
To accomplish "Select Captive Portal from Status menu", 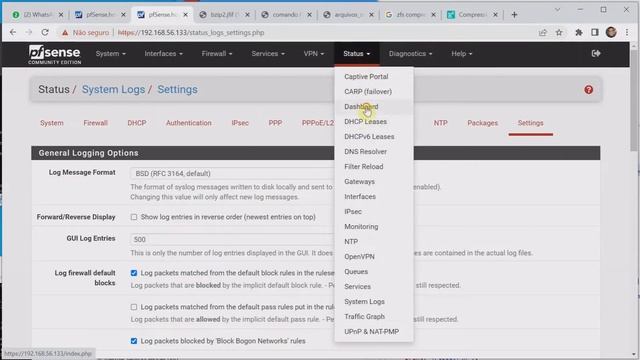I will (366, 76).
